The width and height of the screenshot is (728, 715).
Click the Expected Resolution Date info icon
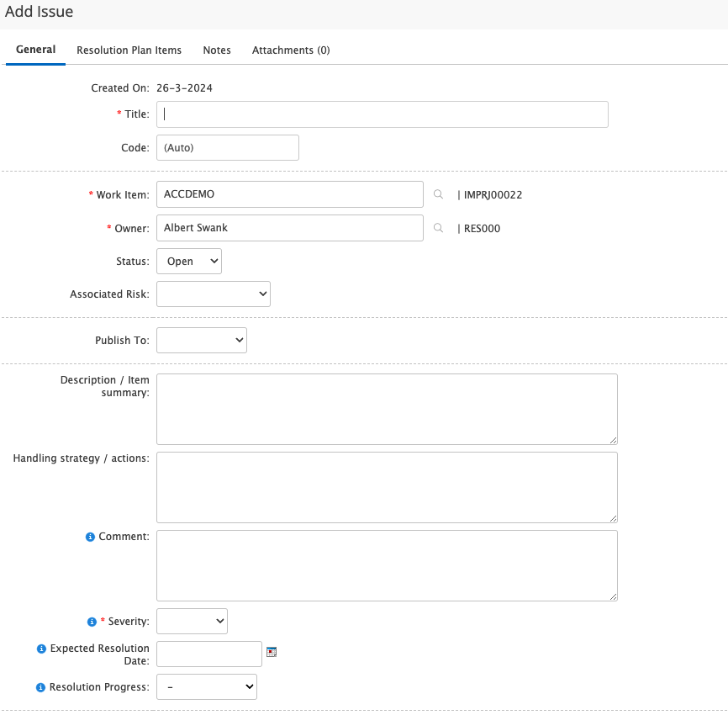(x=41, y=649)
